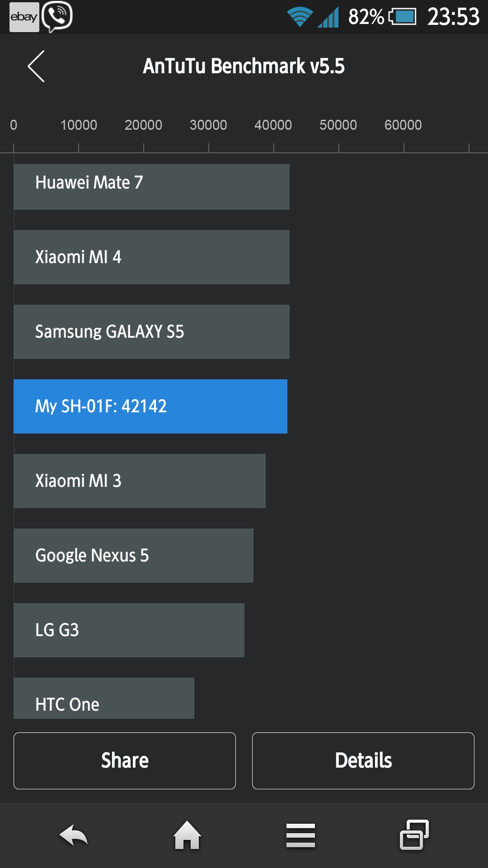The image size is (488, 868).
Task: Tap the My SH-01F score bar
Action: click(150, 406)
